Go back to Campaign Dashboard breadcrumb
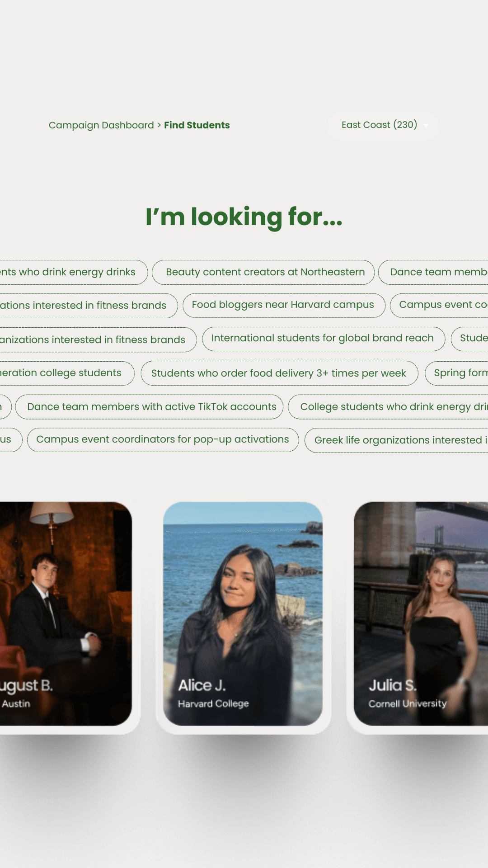This screenshot has width=488, height=868. tap(101, 125)
